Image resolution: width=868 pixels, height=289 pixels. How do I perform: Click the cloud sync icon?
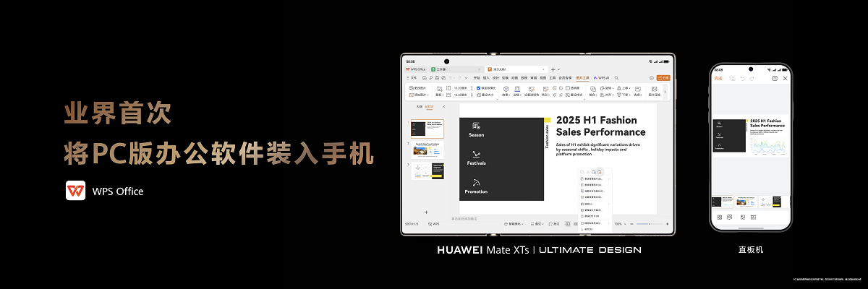point(651,77)
